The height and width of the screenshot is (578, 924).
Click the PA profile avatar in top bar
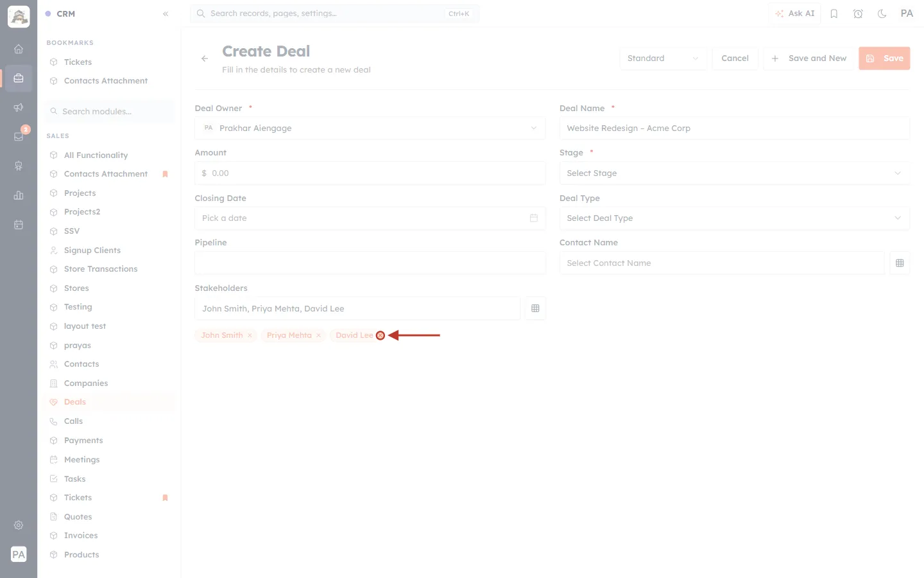tap(907, 13)
